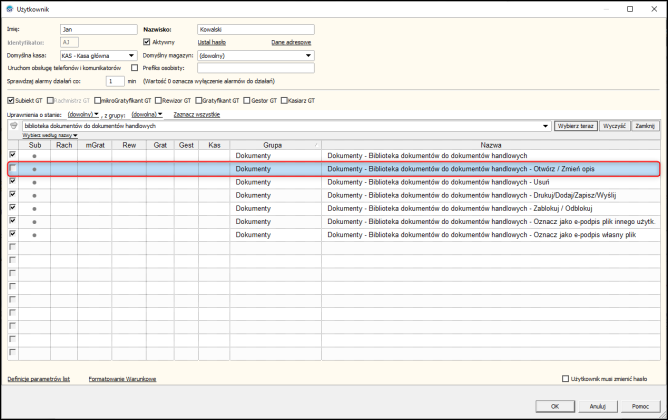668x420 pixels.
Task: Toggle the Aktywny checkbox
Action: tap(147, 42)
